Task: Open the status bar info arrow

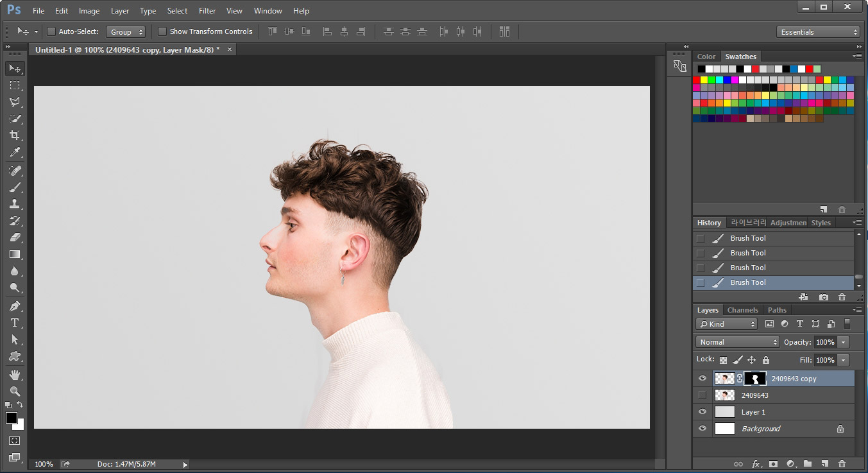Action: click(x=185, y=464)
